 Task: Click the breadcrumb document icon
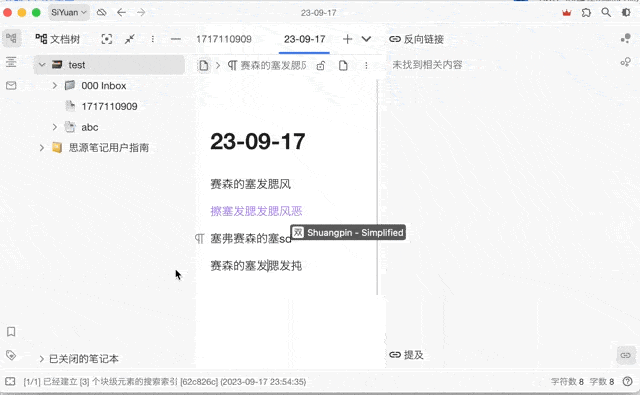click(204, 65)
